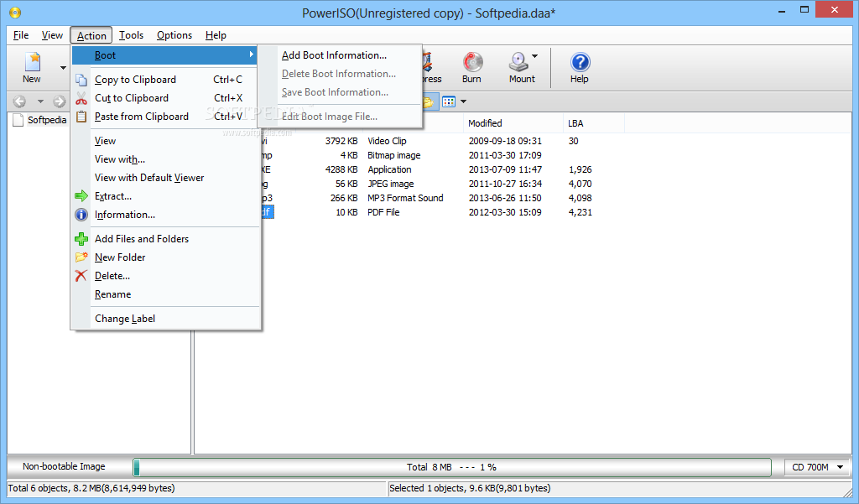Choose View with Default Viewer
This screenshot has height=504, width=859.
(x=165, y=178)
